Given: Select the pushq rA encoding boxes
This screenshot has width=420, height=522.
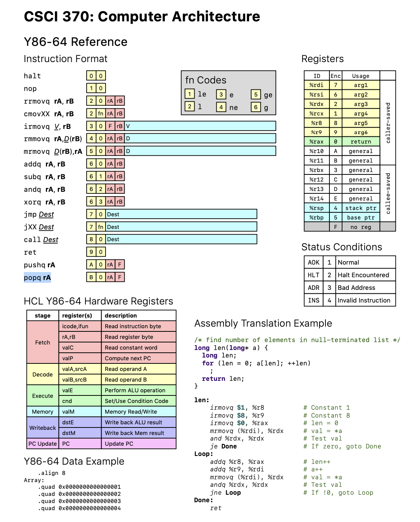Looking at the screenshot, I should tap(105, 264).
